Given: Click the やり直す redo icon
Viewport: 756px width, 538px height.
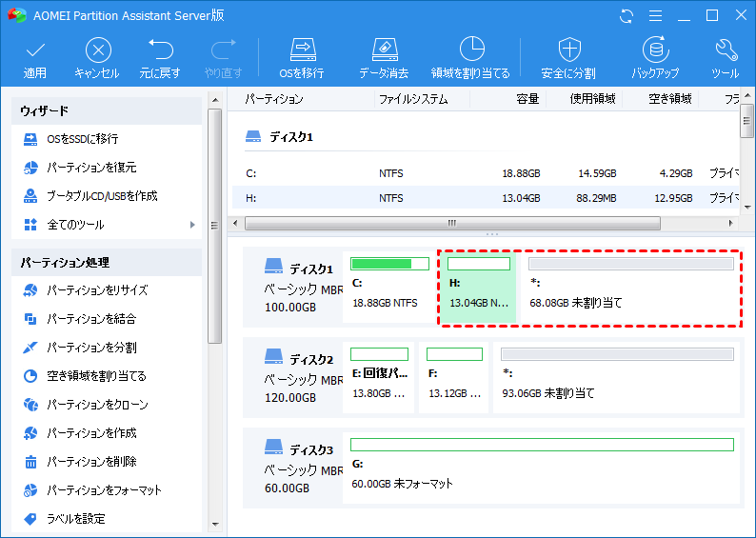Looking at the screenshot, I should [223, 50].
